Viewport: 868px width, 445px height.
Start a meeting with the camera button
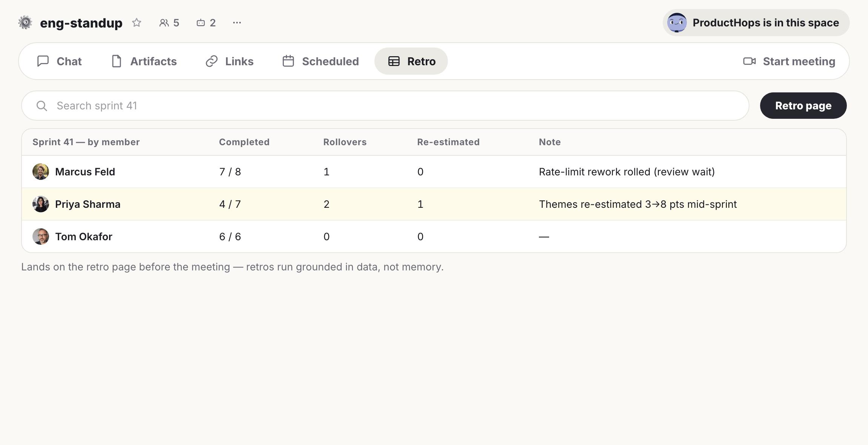[789, 61]
